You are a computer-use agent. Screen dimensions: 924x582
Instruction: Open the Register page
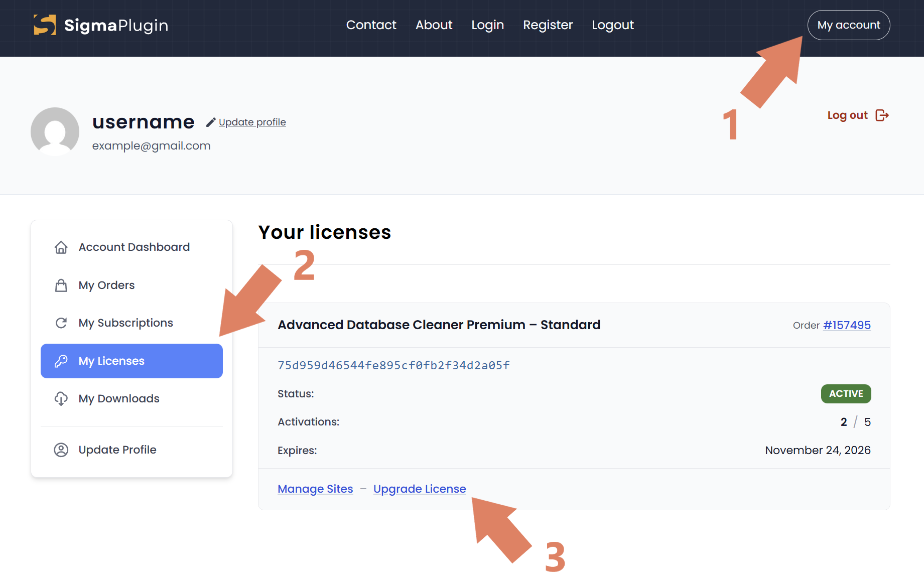548,25
